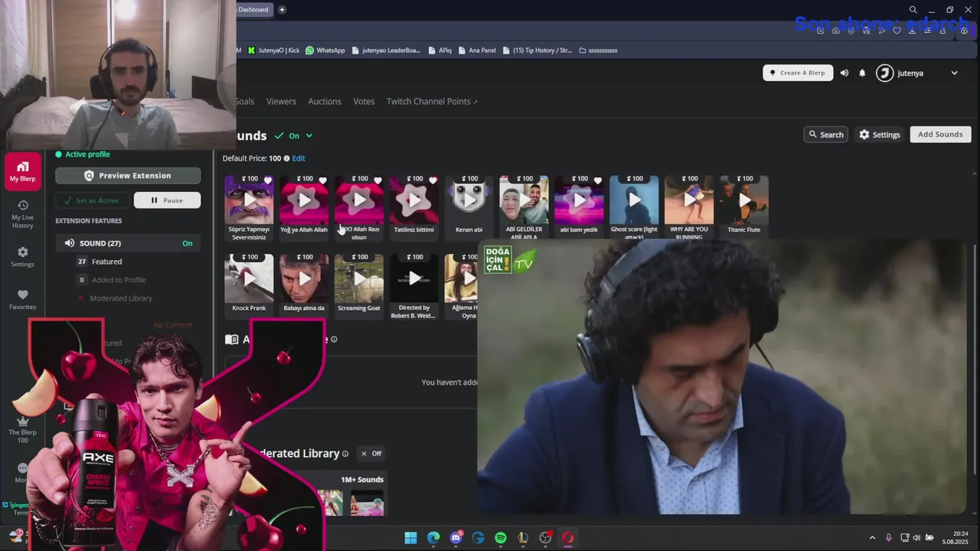
Task: Click the Search button
Action: coord(825,134)
